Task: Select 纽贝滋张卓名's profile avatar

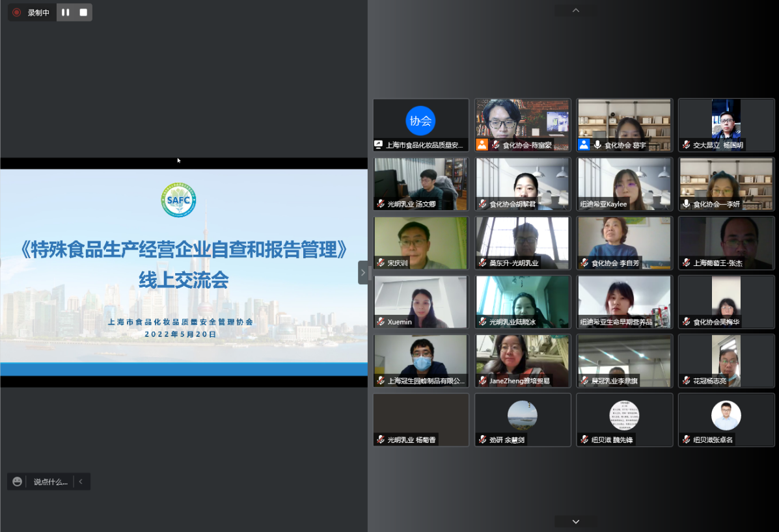Action: [x=726, y=416]
